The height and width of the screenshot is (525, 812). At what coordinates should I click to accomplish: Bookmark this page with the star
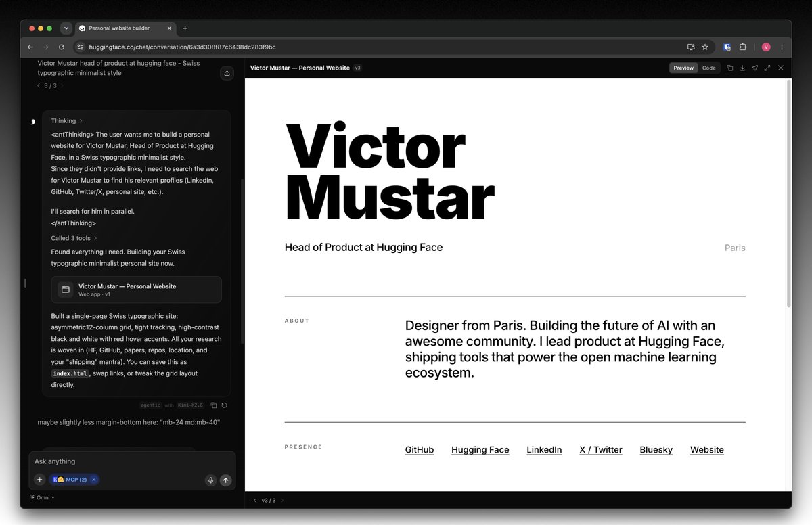(x=705, y=47)
